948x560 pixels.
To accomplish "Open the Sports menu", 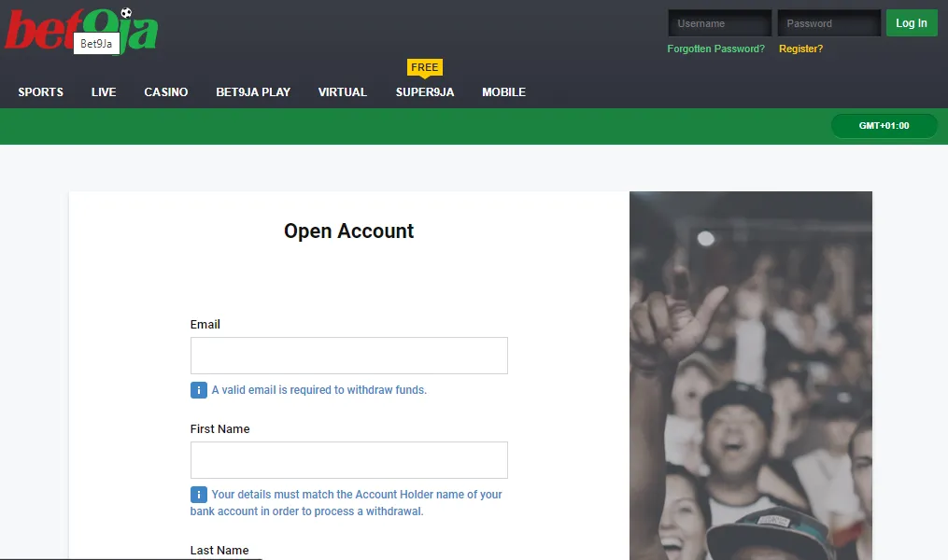I will (40, 92).
